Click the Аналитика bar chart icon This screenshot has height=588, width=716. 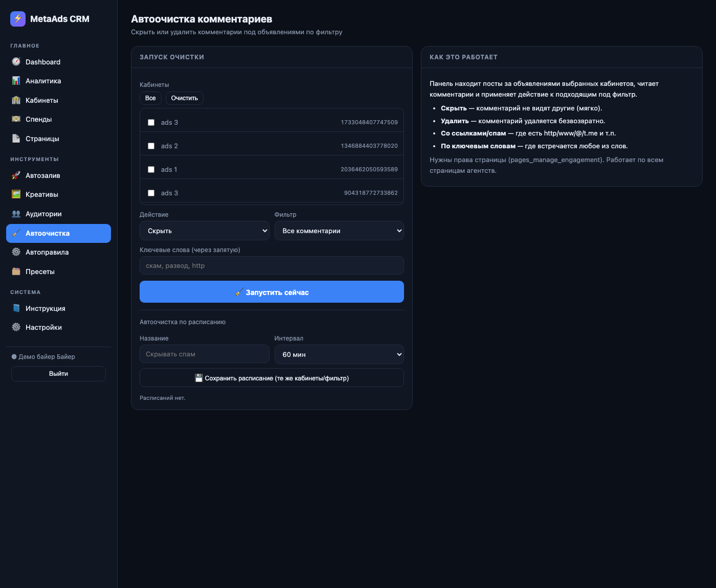click(16, 81)
